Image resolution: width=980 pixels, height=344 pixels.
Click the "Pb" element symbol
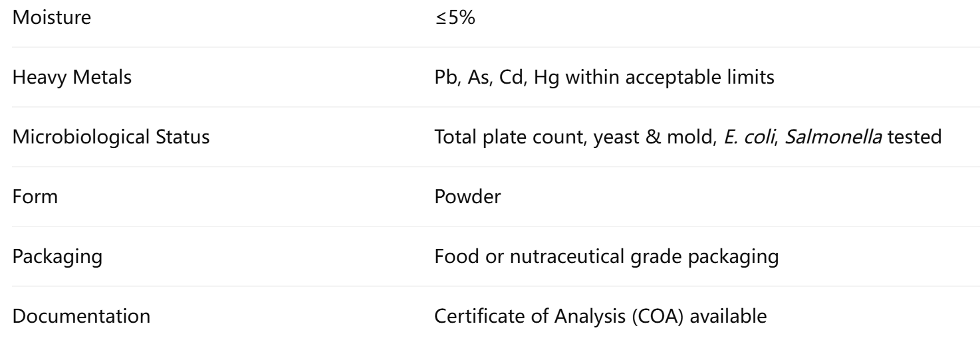[x=444, y=78]
